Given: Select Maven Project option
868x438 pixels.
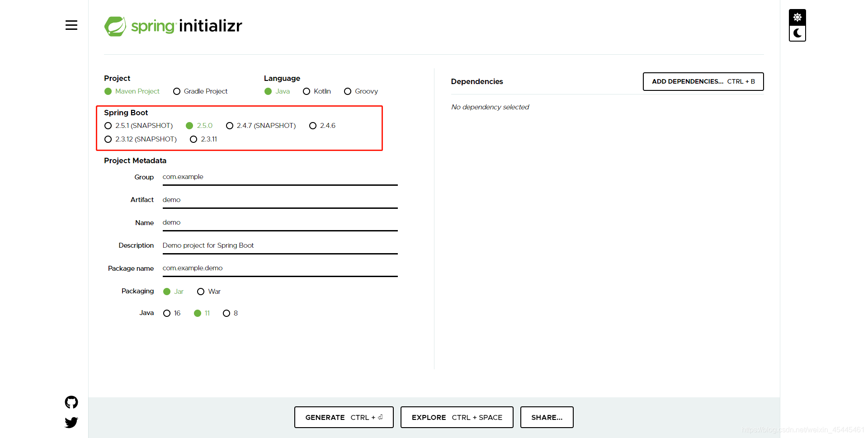Looking at the screenshot, I should pyautogui.click(x=132, y=91).
